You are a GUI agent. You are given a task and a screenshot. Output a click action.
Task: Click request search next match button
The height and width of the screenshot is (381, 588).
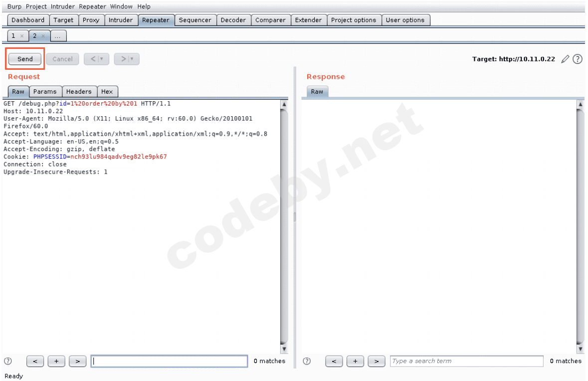pos(78,361)
